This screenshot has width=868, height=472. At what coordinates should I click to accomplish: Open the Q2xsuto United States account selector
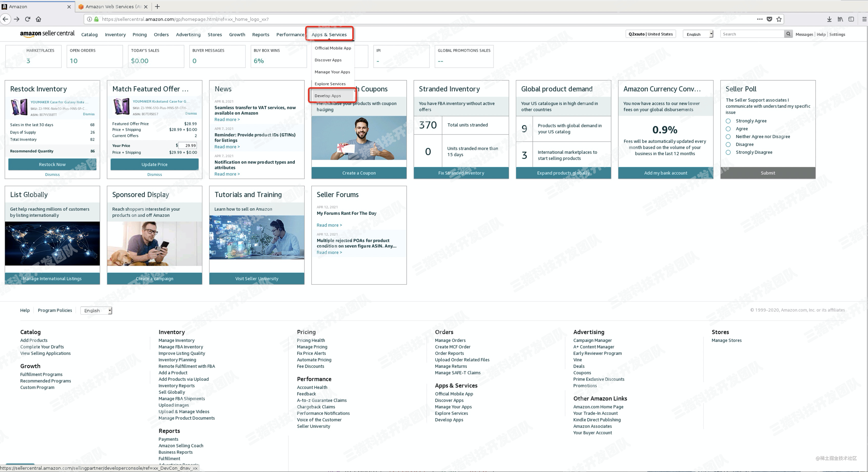(650, 34)
